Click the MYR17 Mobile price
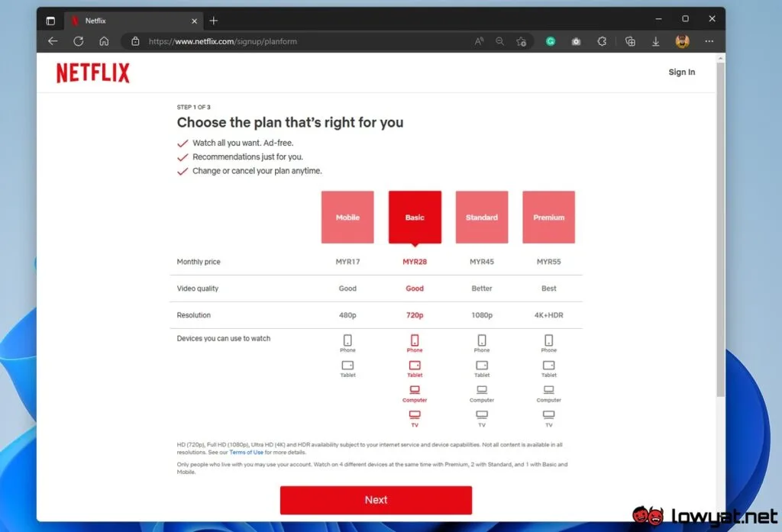 347,262
